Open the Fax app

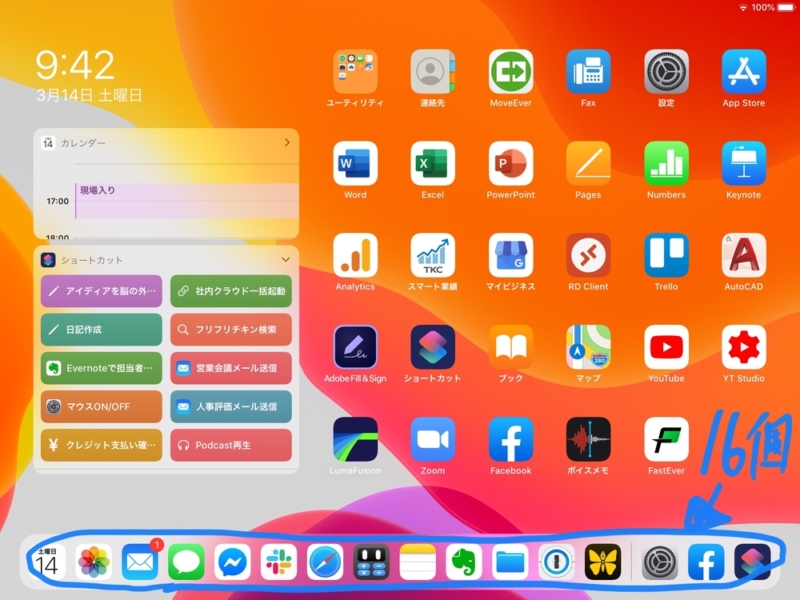(588, 71)
